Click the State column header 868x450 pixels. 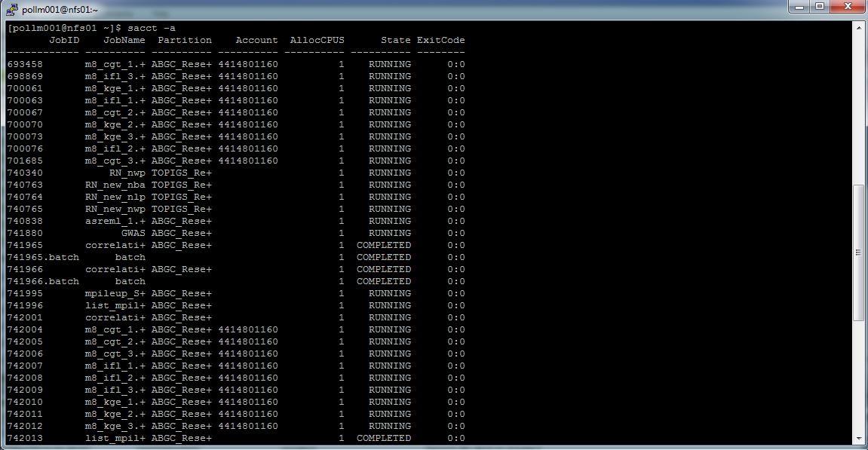pyautogui.click(x=395, y=40)
